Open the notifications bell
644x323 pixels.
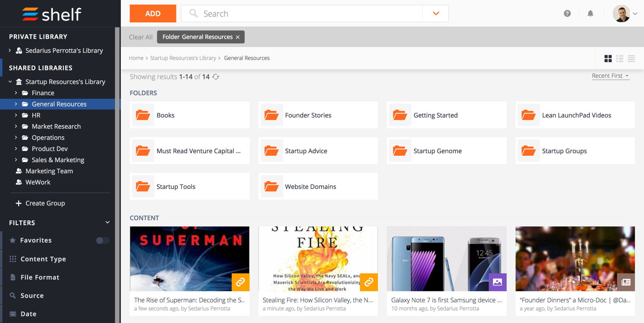coord(590,13)
